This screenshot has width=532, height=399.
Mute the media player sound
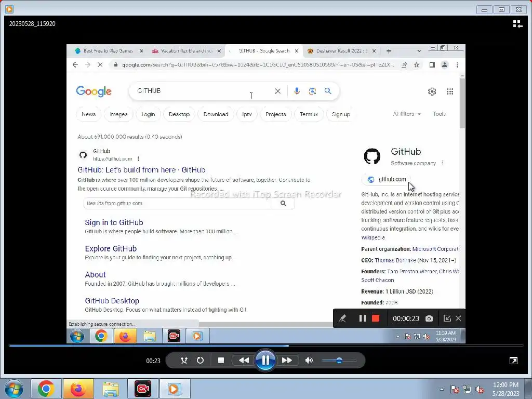tap(309, 361)
